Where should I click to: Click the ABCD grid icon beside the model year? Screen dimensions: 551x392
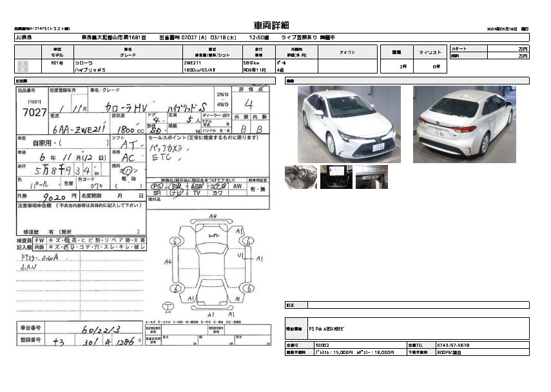23,66
